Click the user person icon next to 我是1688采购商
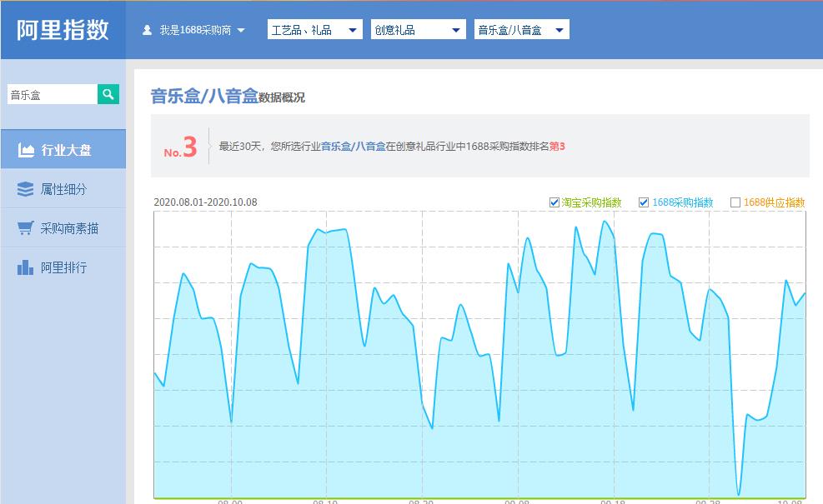The width and height of the screenshot is (823, 504). click(x=146, y=28)
